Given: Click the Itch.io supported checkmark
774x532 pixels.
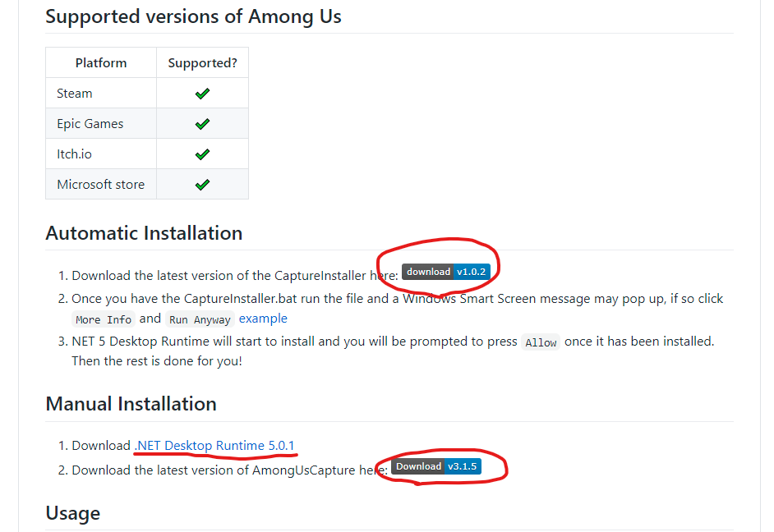Looking at the screenshot, I should [x=202, y=154].
